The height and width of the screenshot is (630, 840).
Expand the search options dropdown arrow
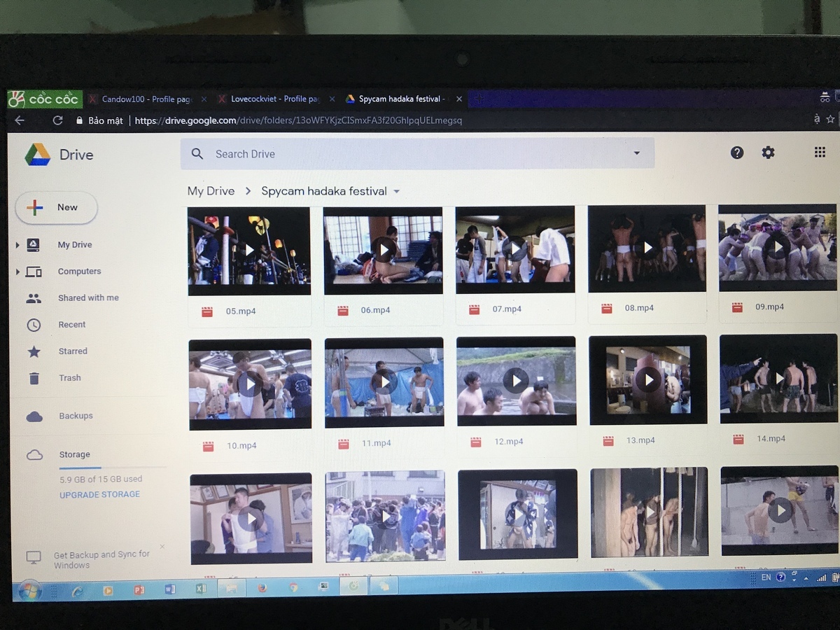click(x=636, y=153)
